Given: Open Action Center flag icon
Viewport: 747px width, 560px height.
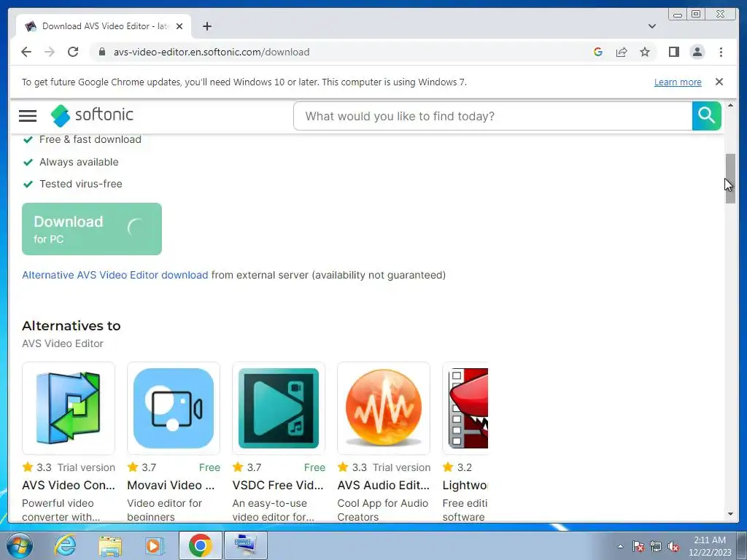Looking at the screenshot, I should click(638, 546).
